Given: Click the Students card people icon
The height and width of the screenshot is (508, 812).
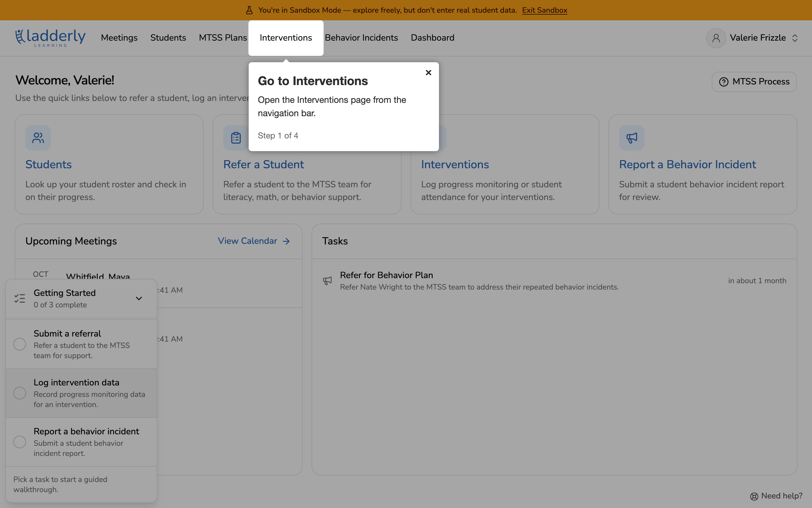Looking at the screenshot, I should tap(38, 138).
